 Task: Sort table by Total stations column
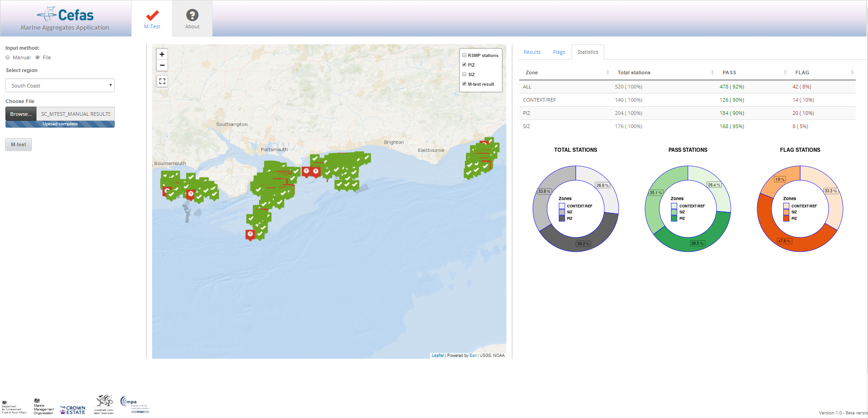coord(633,72)
